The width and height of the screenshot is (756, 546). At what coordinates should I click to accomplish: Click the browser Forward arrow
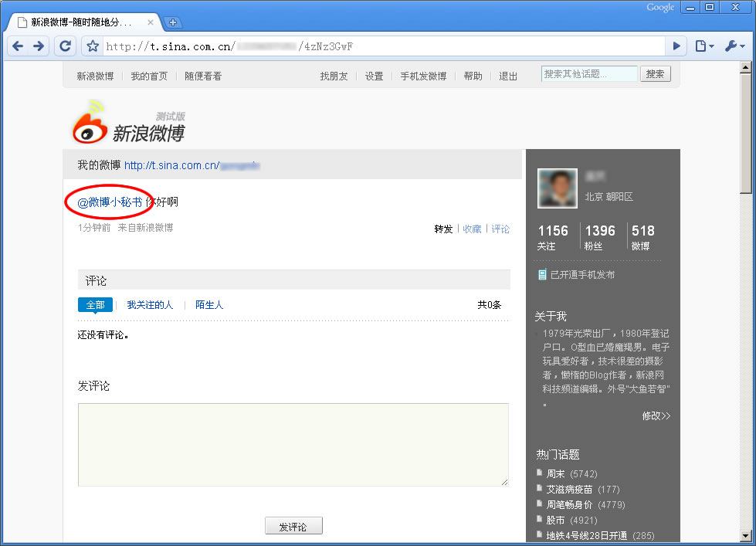tap(39, 46)
